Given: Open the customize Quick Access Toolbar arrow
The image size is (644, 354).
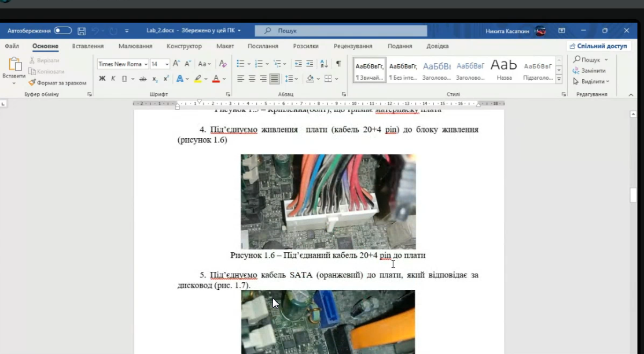Looking at the screenshot, I should (x=127, y=31).
